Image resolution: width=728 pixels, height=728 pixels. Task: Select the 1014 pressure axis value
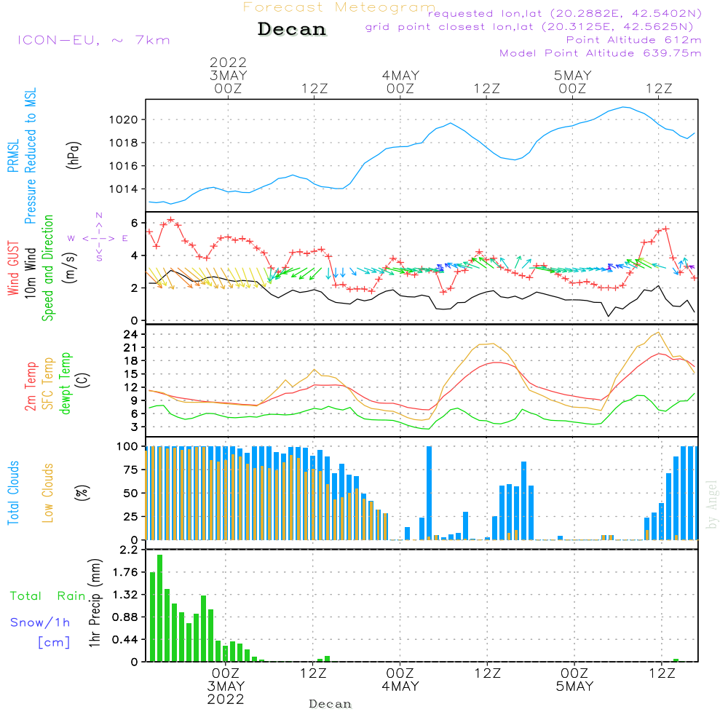pos(124,189)
